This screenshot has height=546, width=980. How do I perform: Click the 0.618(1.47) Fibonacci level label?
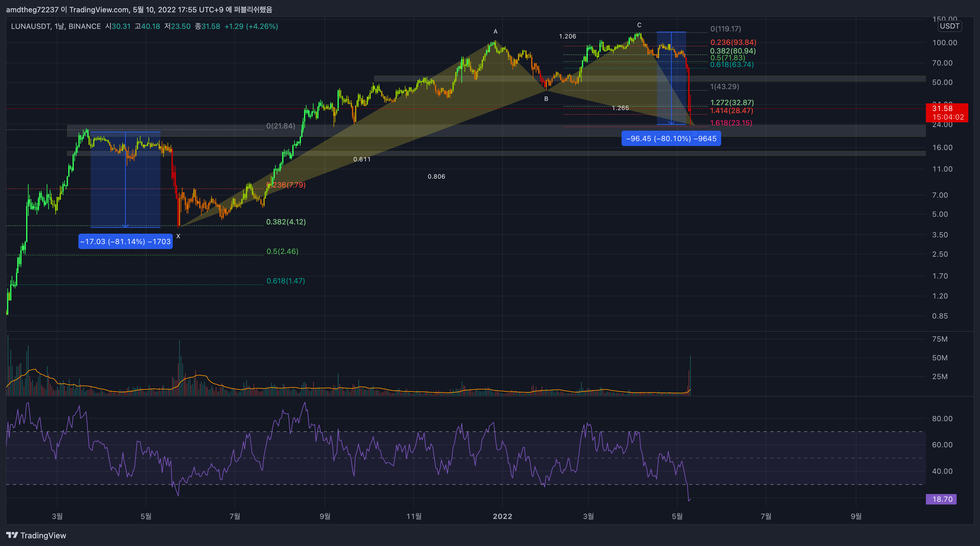tap(286, 281)
